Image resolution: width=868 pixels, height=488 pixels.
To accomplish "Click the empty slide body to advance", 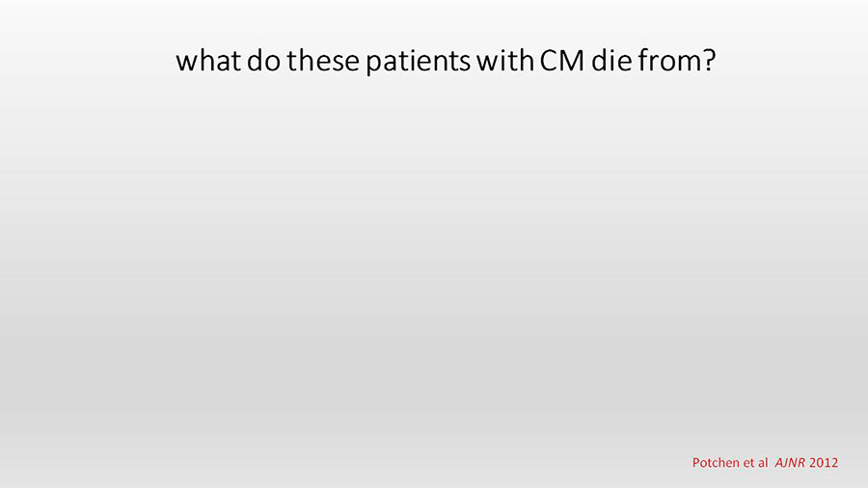I will tap(434, 265).
